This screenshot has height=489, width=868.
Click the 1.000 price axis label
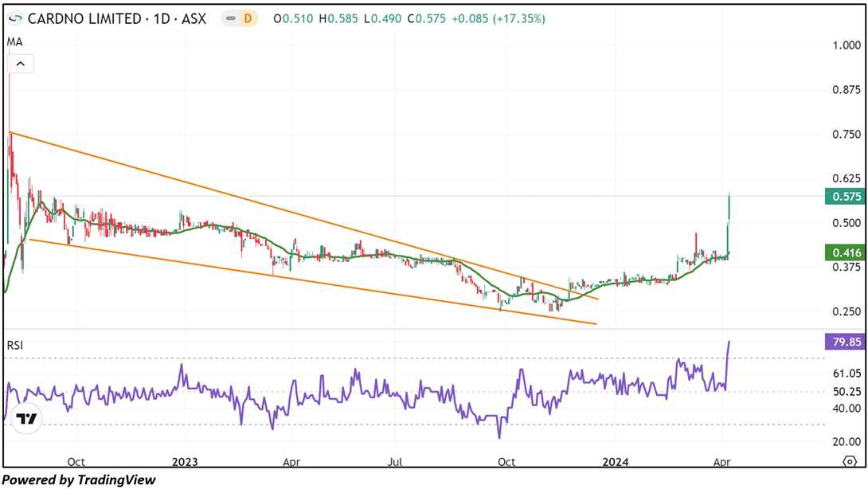pyautogui.click(x=847, y=45)
